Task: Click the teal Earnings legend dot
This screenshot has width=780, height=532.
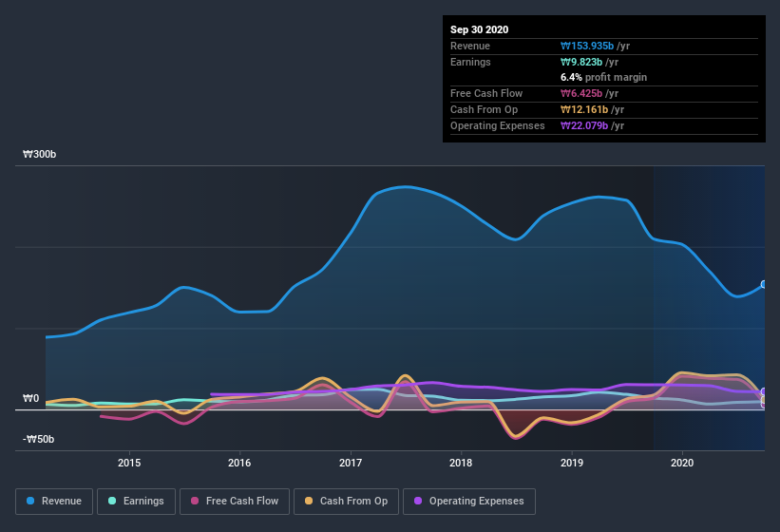Action: pos(112,501)
